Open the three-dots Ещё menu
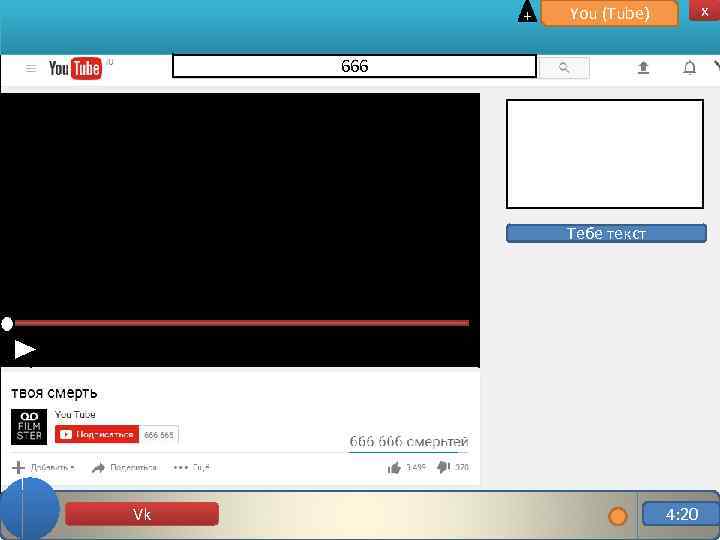 (x=191, y=468)
